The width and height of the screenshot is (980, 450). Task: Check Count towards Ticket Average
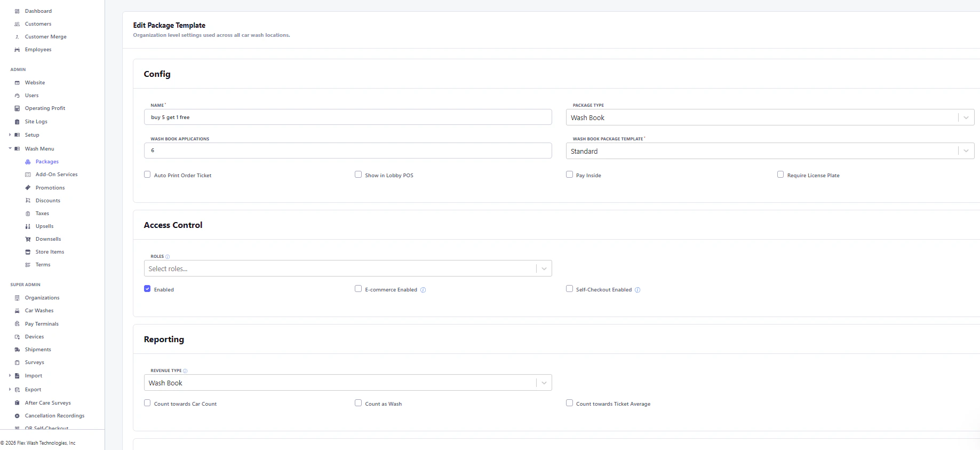coord(569,403)
